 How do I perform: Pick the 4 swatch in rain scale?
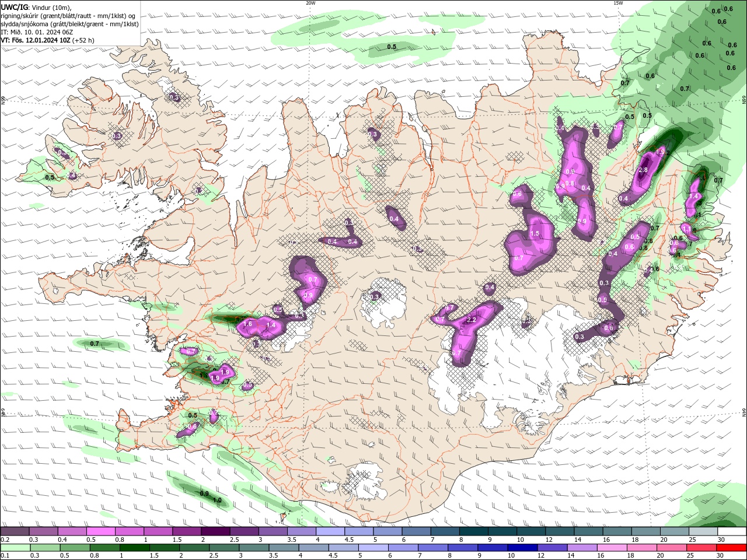(313, 548)
